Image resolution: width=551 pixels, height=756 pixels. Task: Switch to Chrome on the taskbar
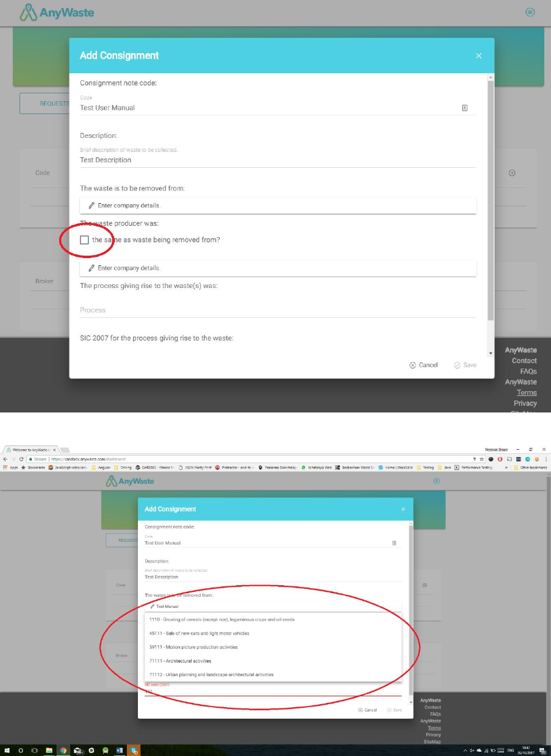click(63, 751)
